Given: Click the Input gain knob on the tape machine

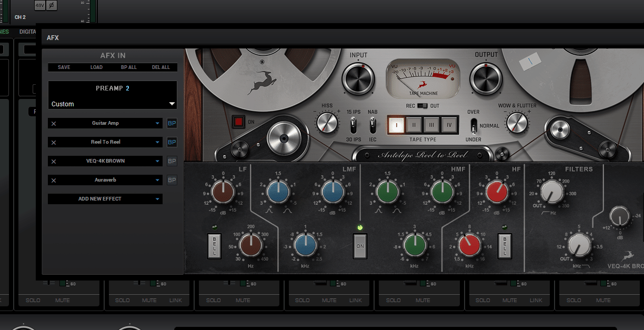Looking at the screenshot, I should coord(358,79).
